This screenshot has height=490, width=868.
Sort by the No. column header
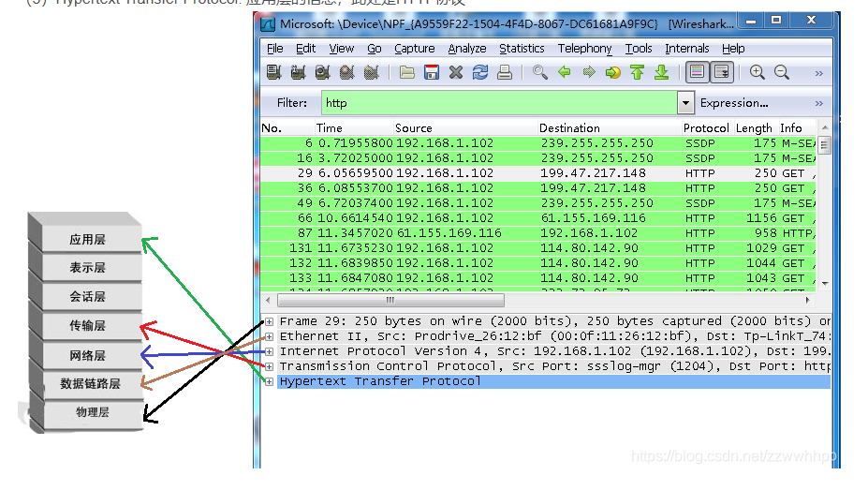[287, 128]
